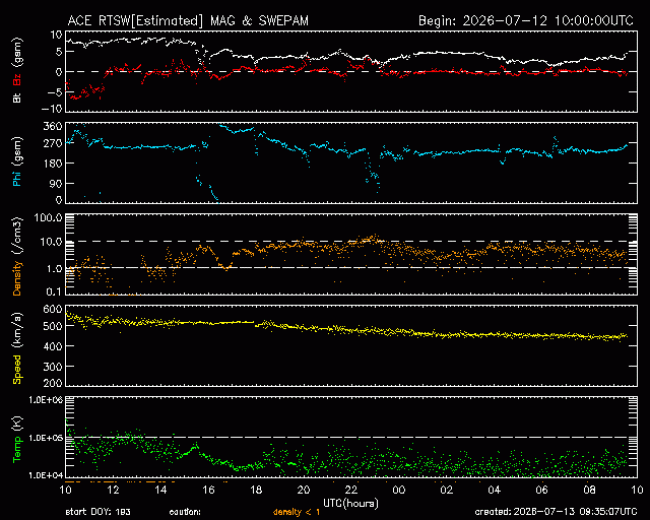Click the '0.1' tick on the Density axis
Viewport: 650px width, 520px height.
point(54,292)
